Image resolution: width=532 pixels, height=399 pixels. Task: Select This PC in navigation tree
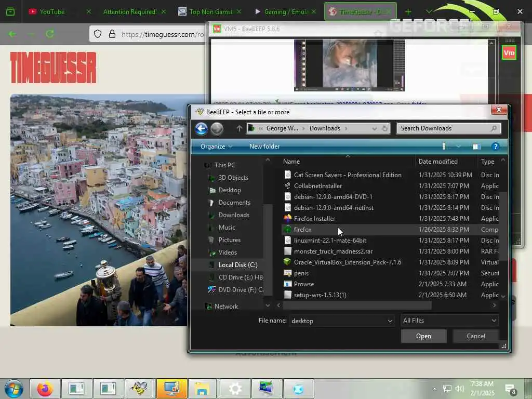pyautogui.click(x=224, y=165)
